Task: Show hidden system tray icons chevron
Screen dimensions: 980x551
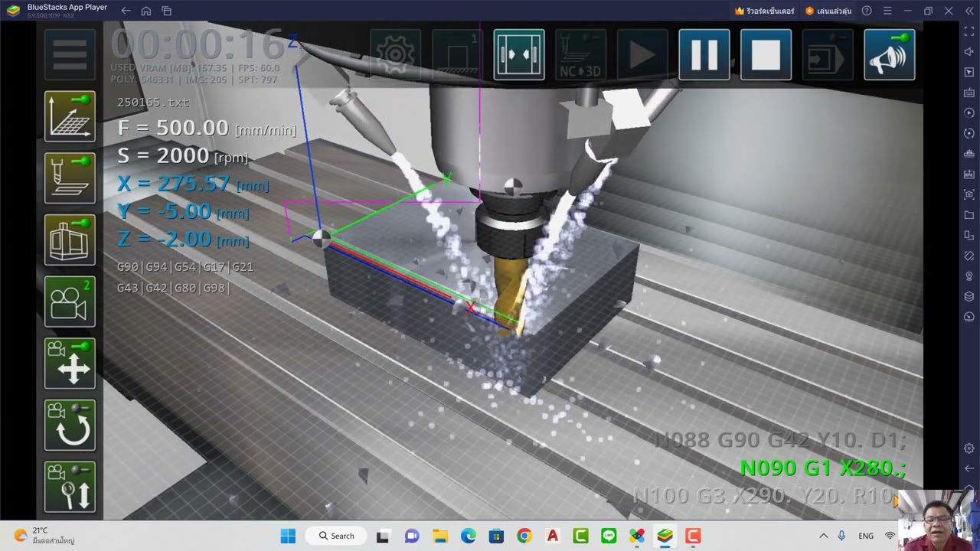Action: (824, 536)
